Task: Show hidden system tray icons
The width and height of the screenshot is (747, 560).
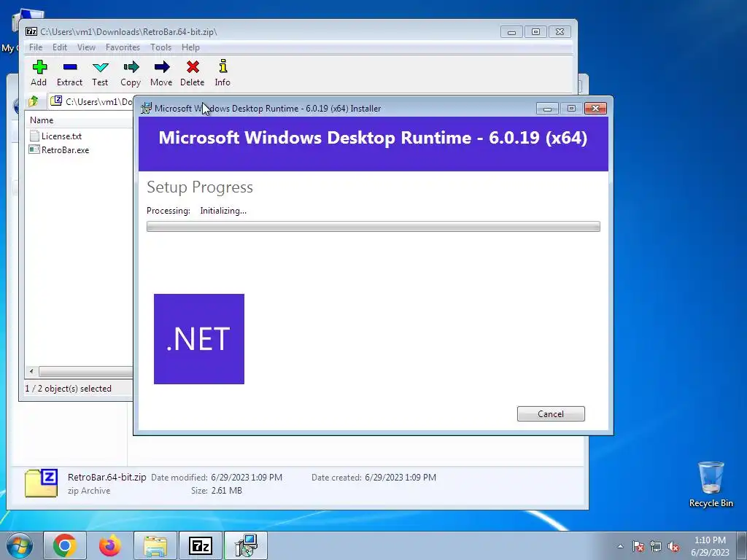Action: click(x=620, y=546)
